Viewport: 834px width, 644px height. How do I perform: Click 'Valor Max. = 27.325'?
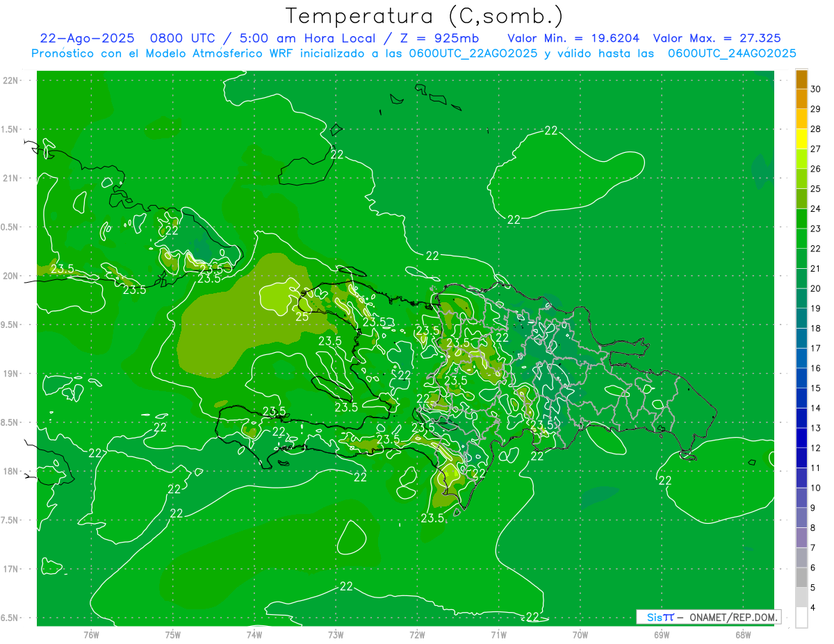717,38
